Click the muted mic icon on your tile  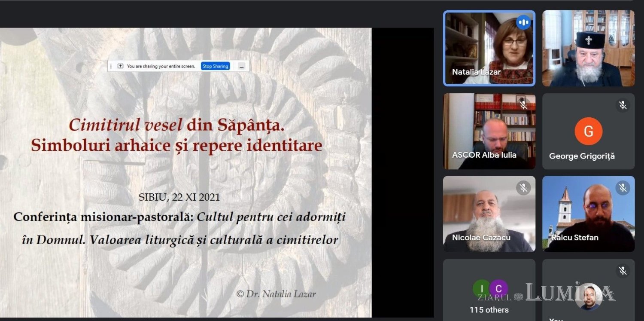coord(622,271)
